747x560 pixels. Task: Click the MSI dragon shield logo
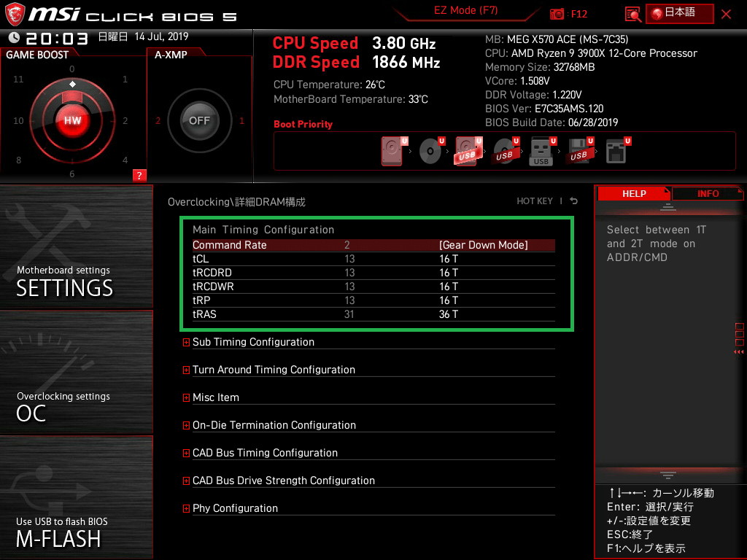(x=15, y=15)
